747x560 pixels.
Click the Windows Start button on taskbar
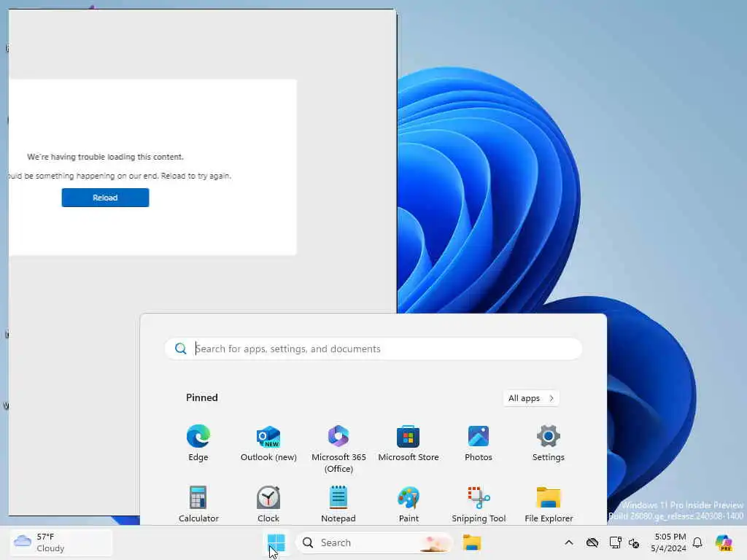[276, 542]
